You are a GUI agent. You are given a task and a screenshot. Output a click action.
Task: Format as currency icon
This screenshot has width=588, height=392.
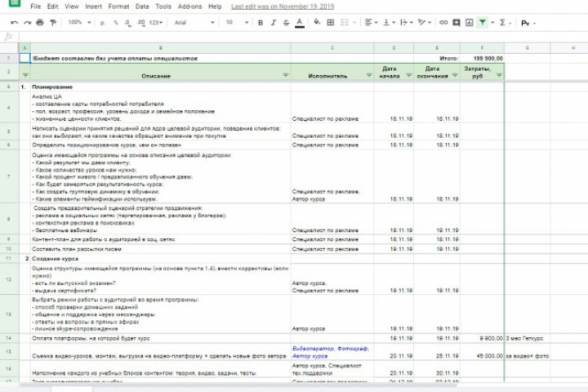tap(102, 23)
